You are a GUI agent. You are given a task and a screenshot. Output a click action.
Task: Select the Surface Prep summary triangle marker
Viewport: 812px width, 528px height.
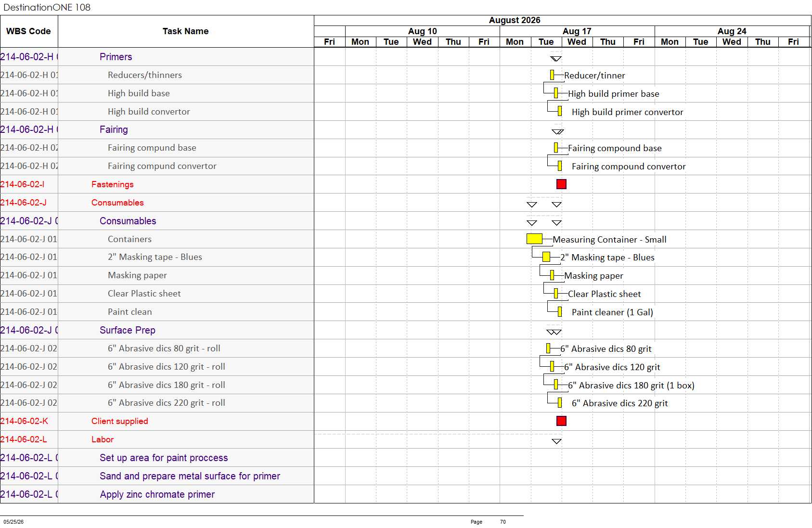coord(554,332)
